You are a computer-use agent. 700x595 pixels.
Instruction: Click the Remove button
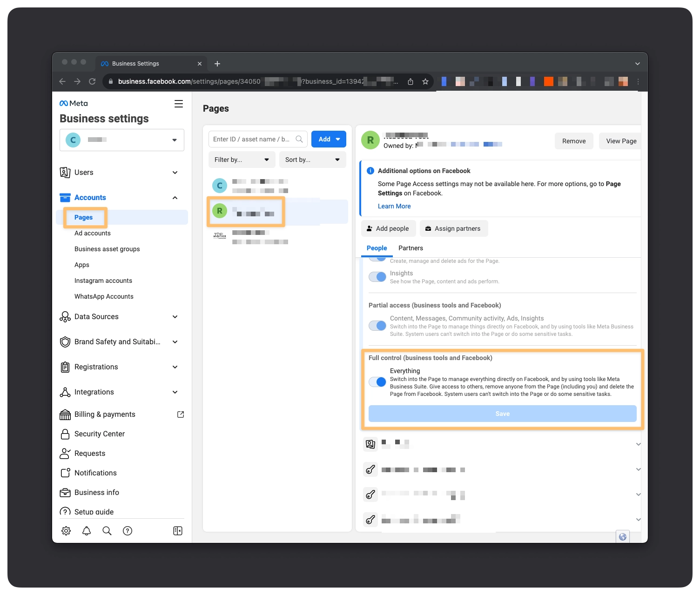click(574, 141)
